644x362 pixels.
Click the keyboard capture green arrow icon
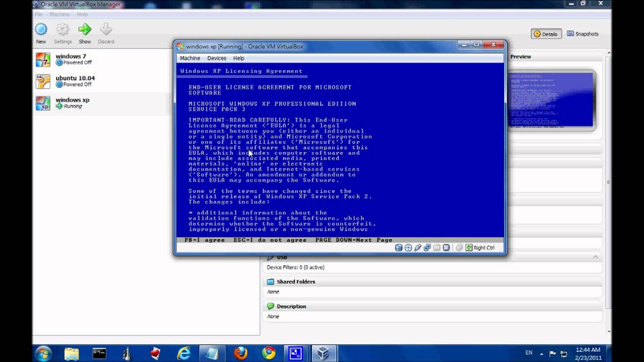pyautogui.click(x=469, y=247)
